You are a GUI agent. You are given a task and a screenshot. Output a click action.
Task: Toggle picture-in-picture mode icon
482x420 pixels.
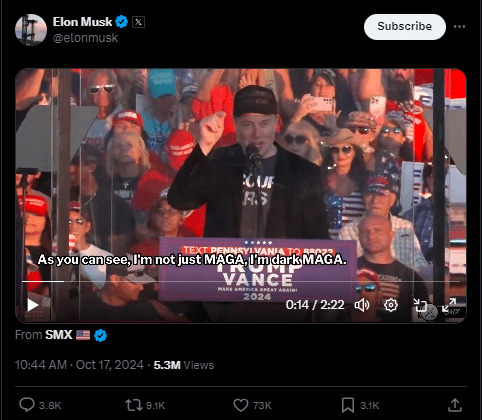click(x=420, y=305)
